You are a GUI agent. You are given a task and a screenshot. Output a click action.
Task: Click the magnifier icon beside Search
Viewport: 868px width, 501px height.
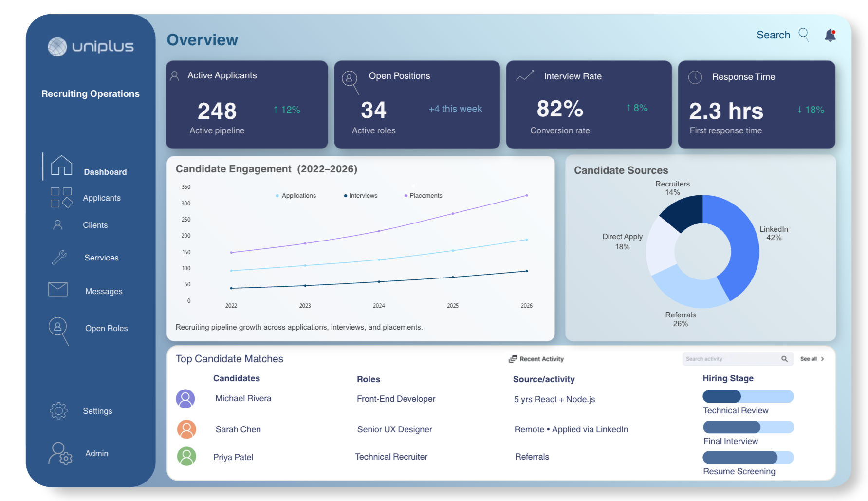point(804,35)
